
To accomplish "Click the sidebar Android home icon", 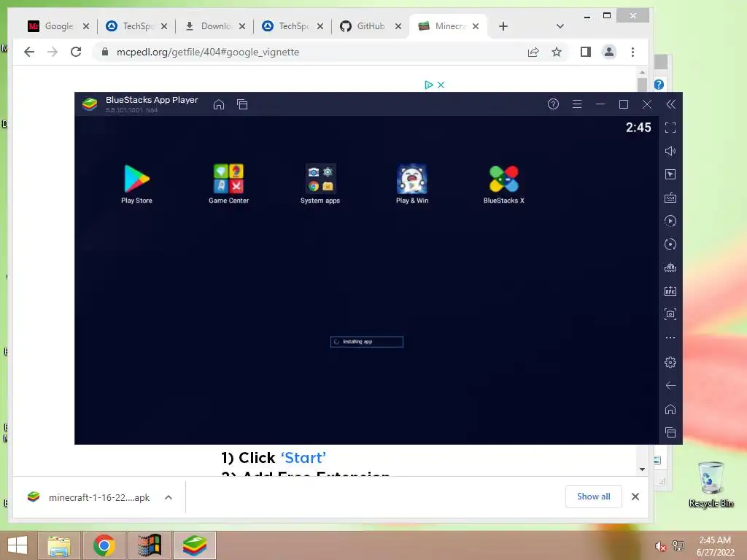I will [x=670, y=409].
